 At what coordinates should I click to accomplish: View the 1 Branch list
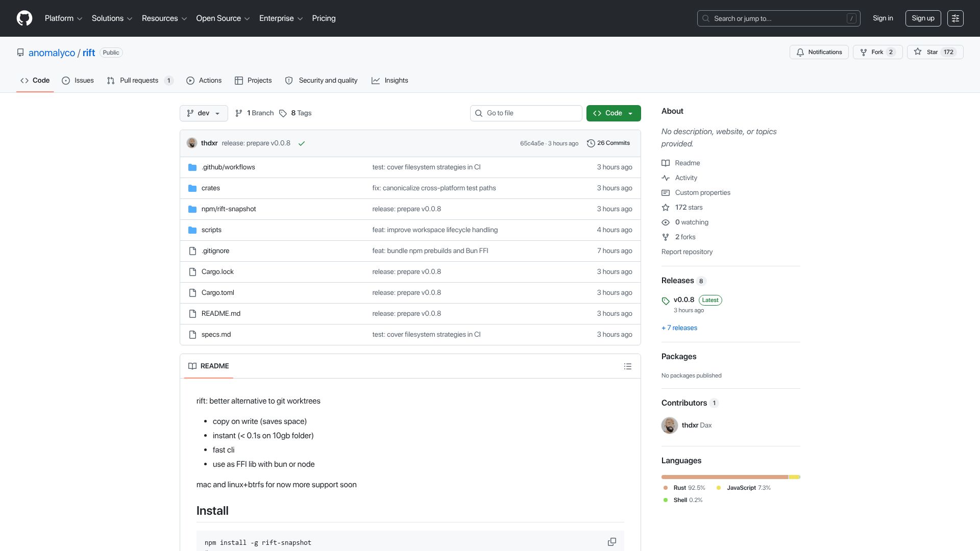pyautogui.click(x=254, y=113)
